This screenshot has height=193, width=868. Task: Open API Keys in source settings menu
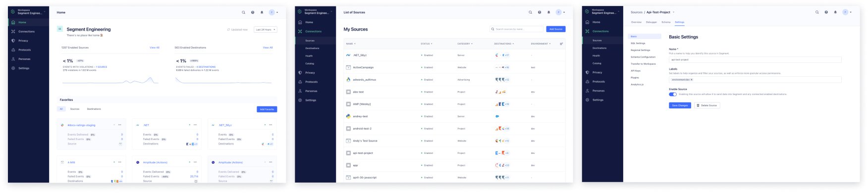[636, 71]
